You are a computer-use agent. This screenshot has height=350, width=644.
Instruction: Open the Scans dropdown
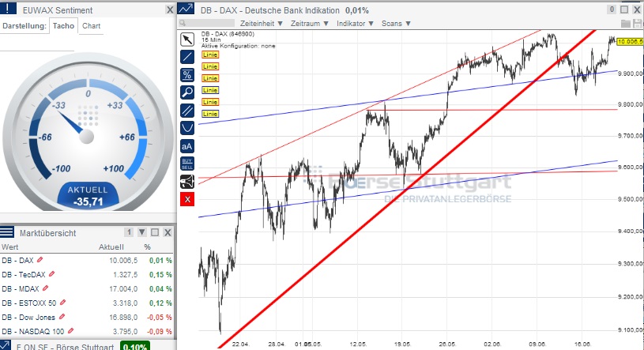pyautogui.click(x=396, y=24)
